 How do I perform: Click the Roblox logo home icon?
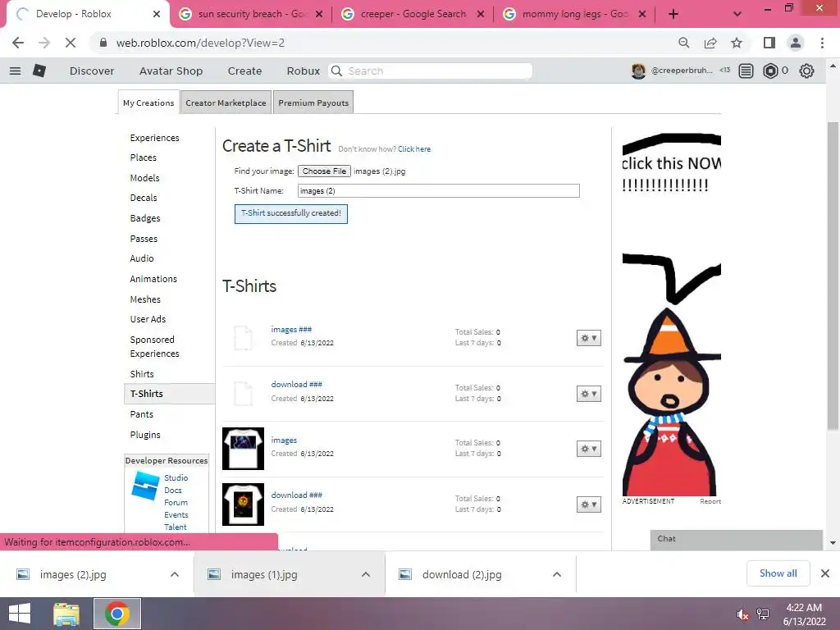pos(39,71)
